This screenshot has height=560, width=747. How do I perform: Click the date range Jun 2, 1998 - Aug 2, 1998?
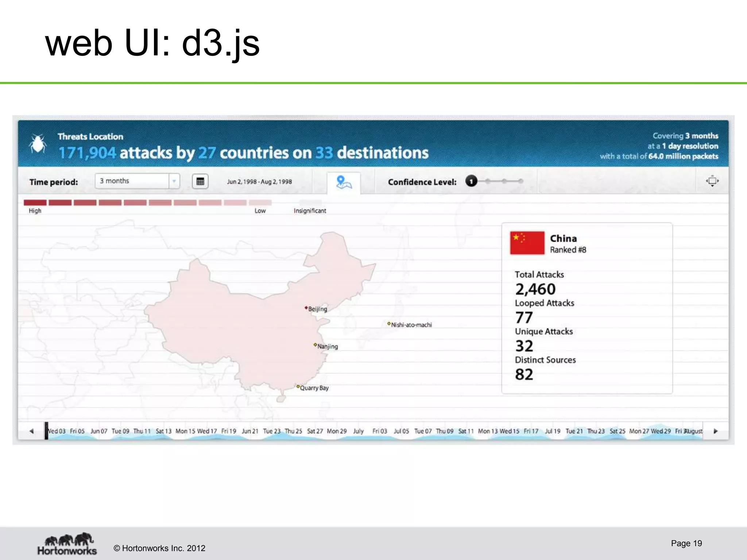coord(259,182)
